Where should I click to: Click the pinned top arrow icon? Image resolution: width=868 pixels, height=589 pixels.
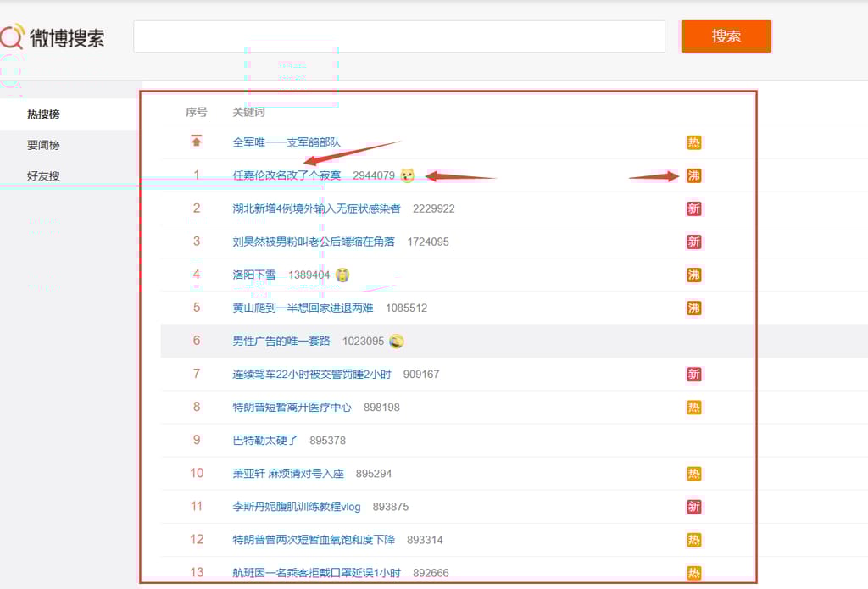tap(197, 142)
